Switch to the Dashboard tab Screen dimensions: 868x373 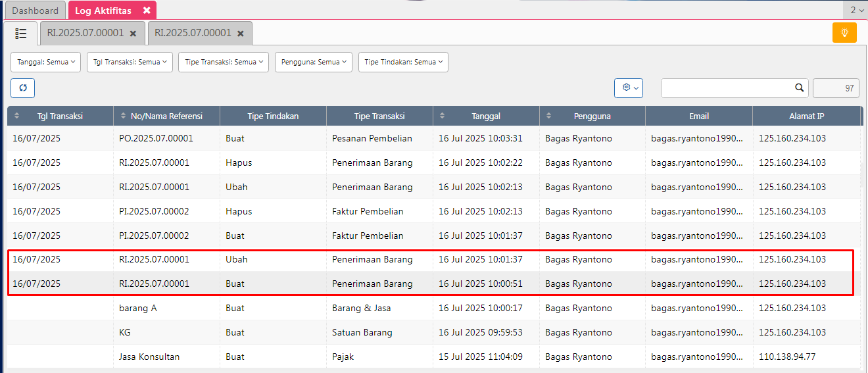(35, 11)
